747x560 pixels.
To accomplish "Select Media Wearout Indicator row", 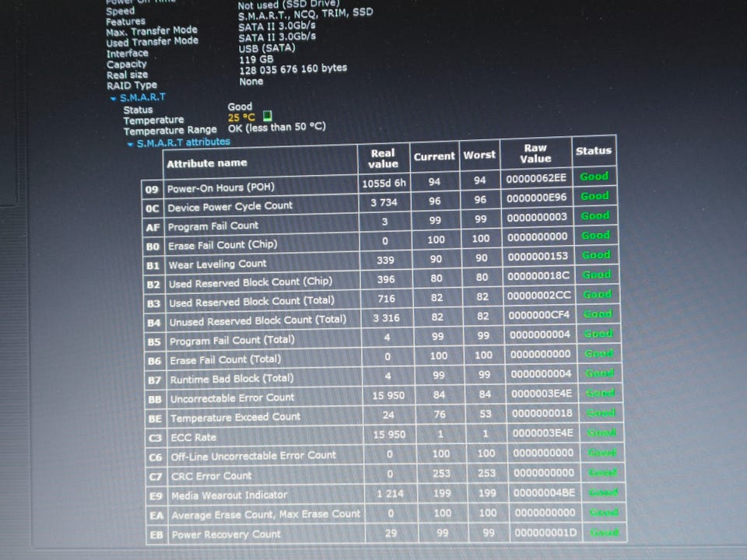I will point(387,495).
